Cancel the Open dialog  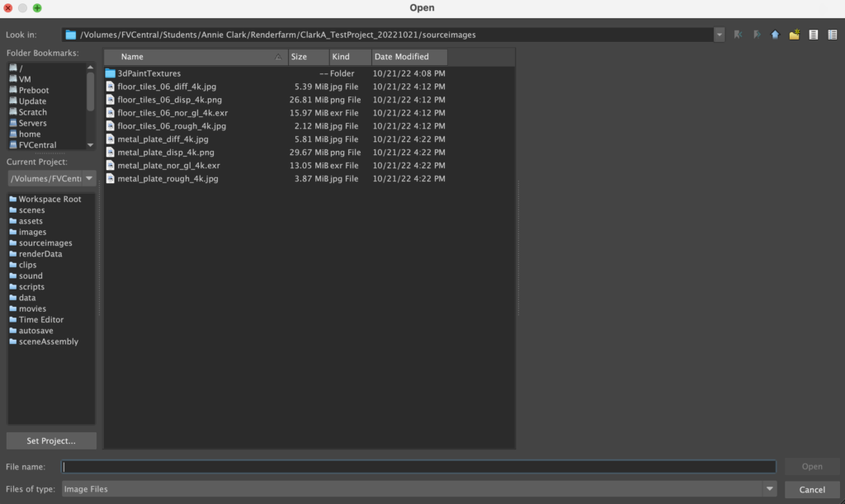(x=812, y=489)
